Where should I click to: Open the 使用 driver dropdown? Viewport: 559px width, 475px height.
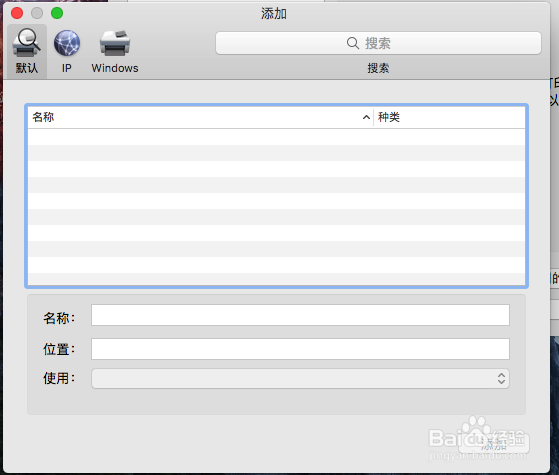[300, 378]
